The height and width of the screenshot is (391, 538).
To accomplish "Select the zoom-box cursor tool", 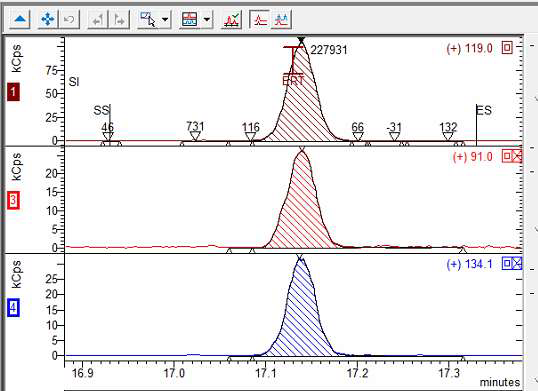I will (148, 19).
